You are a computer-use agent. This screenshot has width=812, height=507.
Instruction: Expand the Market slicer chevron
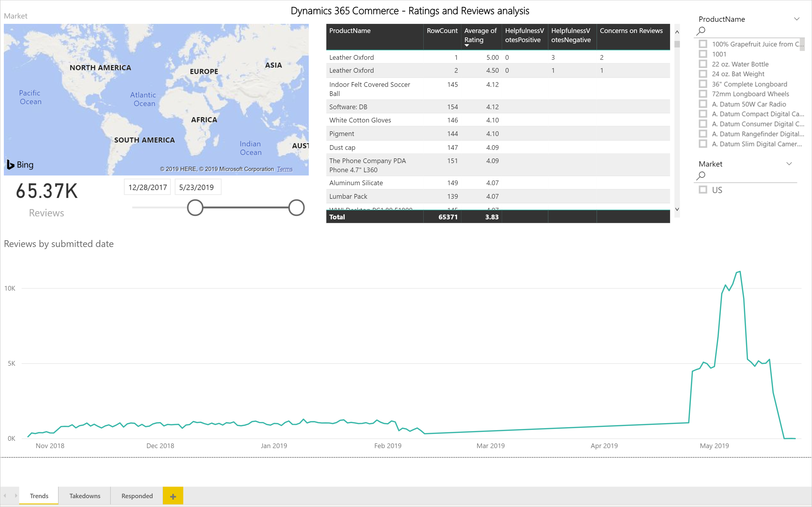point(789,164)
